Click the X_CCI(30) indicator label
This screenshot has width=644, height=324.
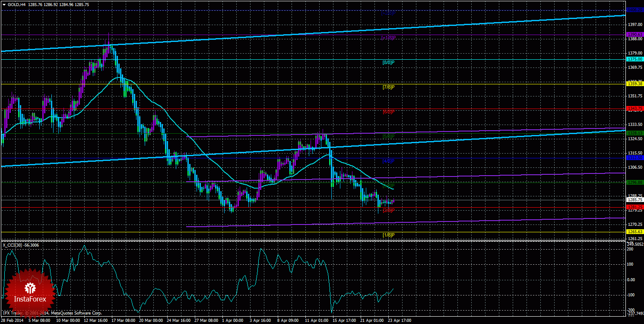(21, 245)
